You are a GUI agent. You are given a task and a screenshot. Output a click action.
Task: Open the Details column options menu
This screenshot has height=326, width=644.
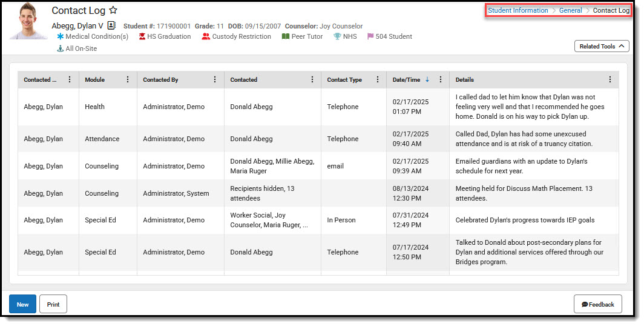click(x=610, y=79)
